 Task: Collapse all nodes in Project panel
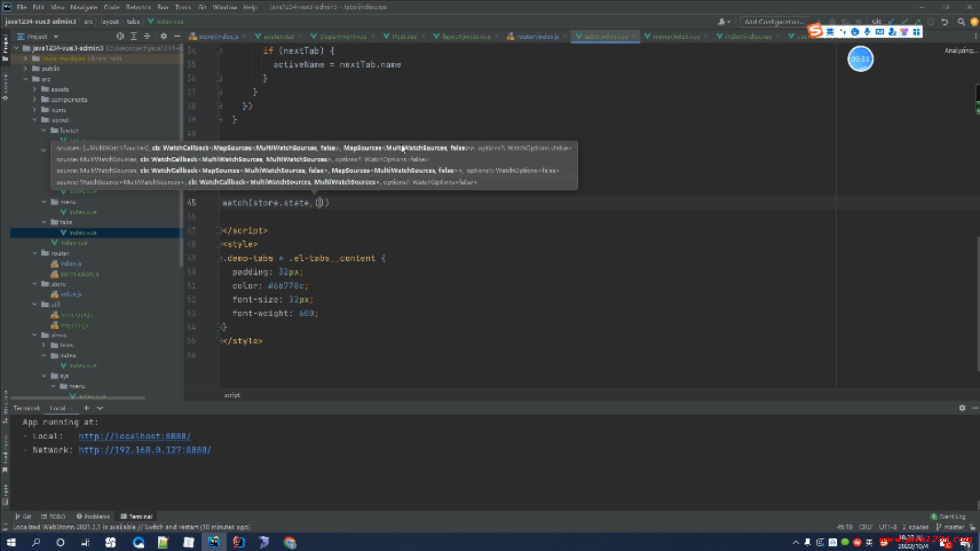[x=147, y=36]
